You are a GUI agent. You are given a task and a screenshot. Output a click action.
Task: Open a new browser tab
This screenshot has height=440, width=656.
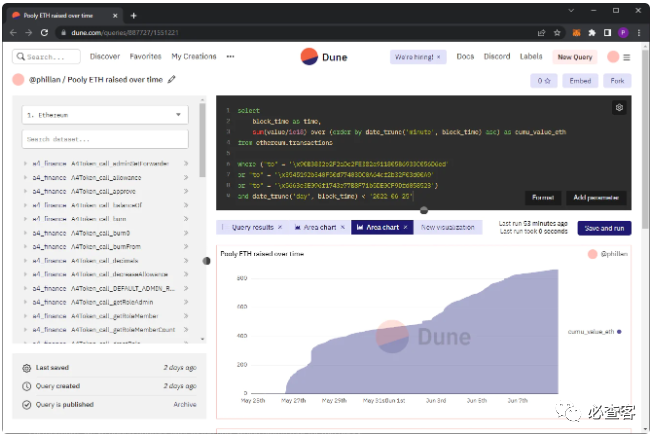(x=133, y=15)
